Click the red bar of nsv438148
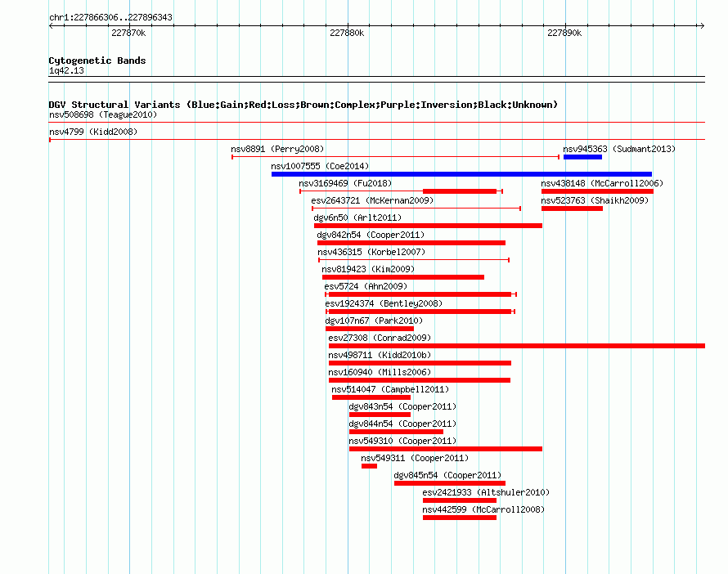 click(597, 191)
